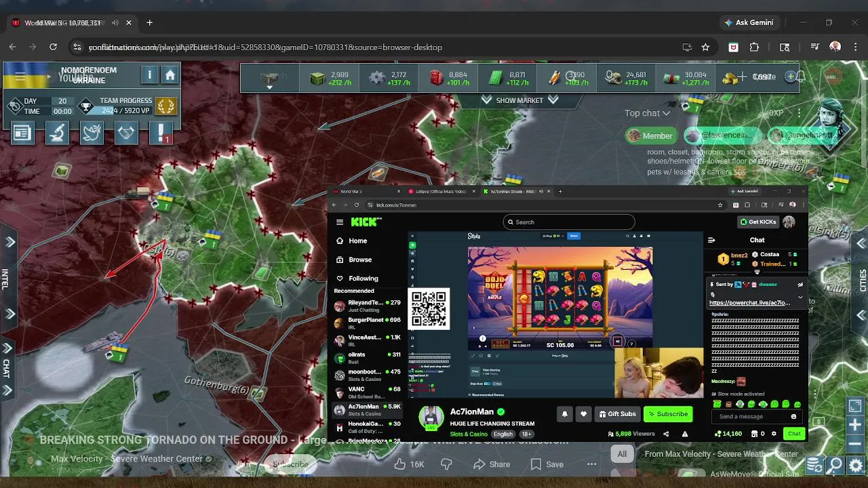Expand SHOW MARKET panel
Viewport: 868px width, 488px height.
[x=519, y=100]
